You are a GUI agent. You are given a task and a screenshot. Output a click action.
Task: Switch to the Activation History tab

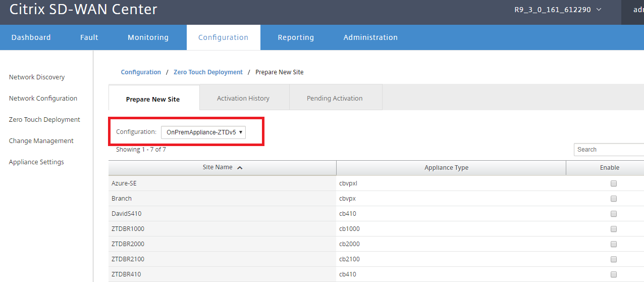click(x=243, y=98)
